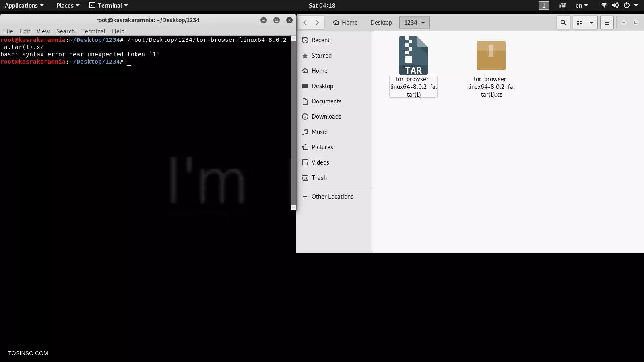Expand the Applications menu in top bar
The width and height of the screenshot is (644, 362).
24,6
